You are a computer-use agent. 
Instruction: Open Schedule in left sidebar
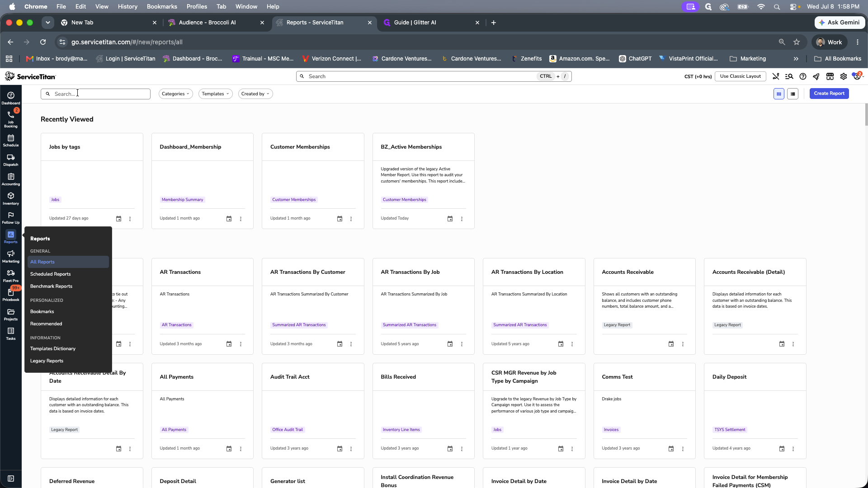click(x=11, y=141)
